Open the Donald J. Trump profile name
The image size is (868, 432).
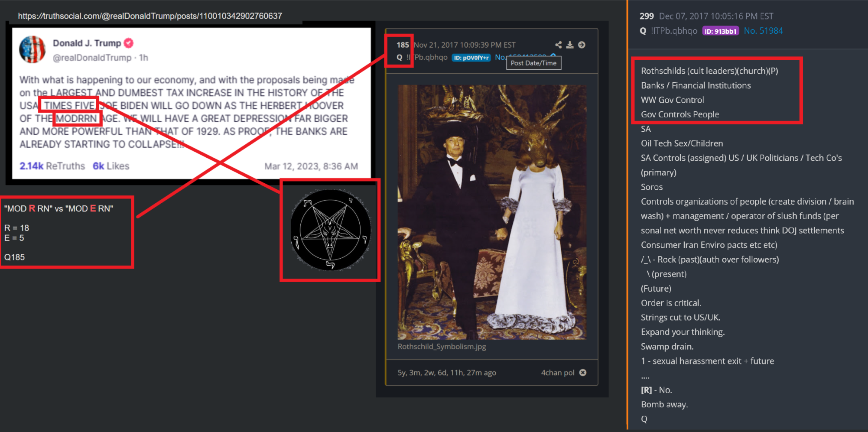pyautogui.click(x=87, y=43)
